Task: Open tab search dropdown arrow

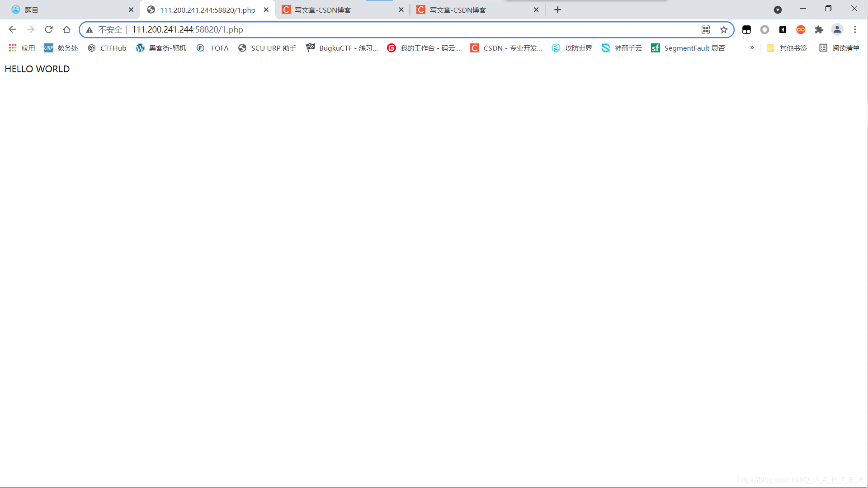Action: tap(778, 9)
